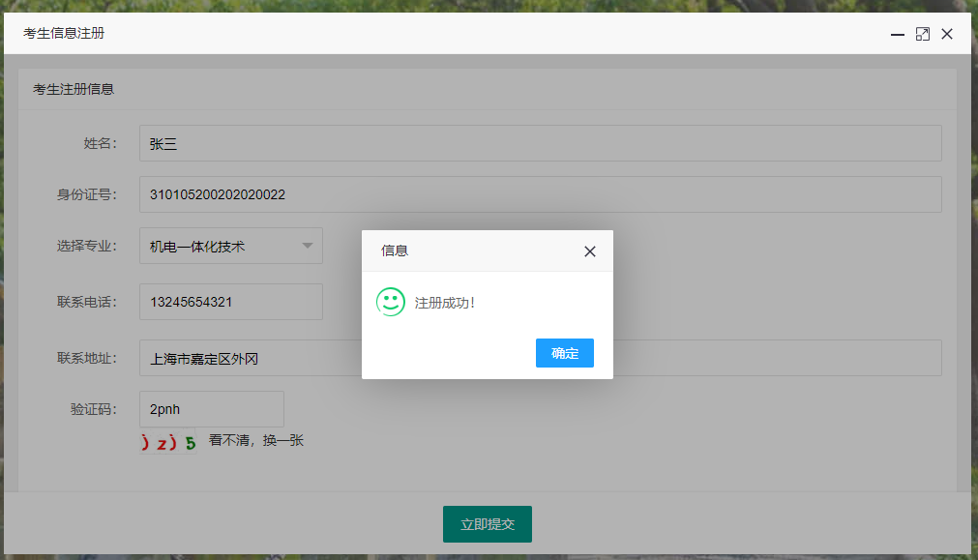This screenshot has height=560, width=978.
Task: Select the 联系电话 phone number field
Action: click(230, 302)
